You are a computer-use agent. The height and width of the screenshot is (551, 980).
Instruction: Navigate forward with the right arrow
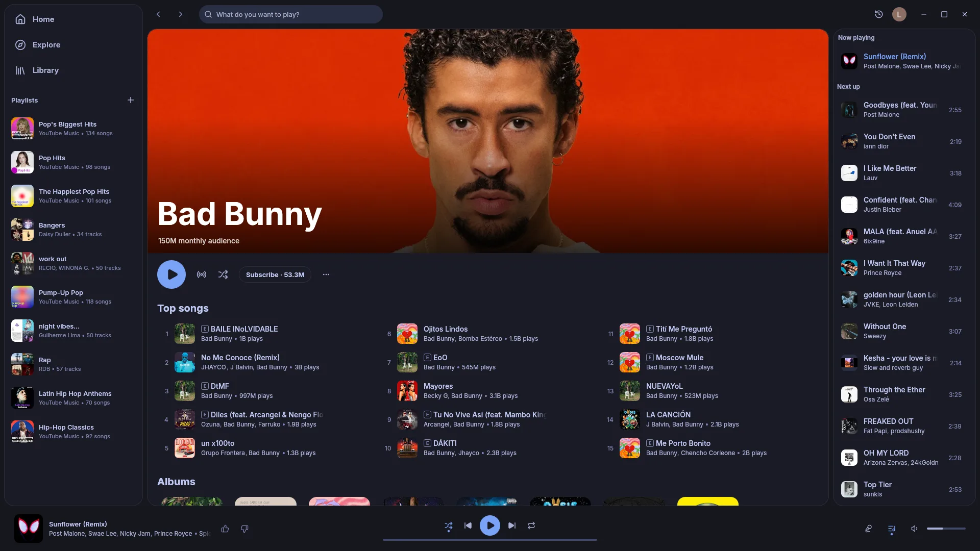pyautogui.click(x=180, y=14)
